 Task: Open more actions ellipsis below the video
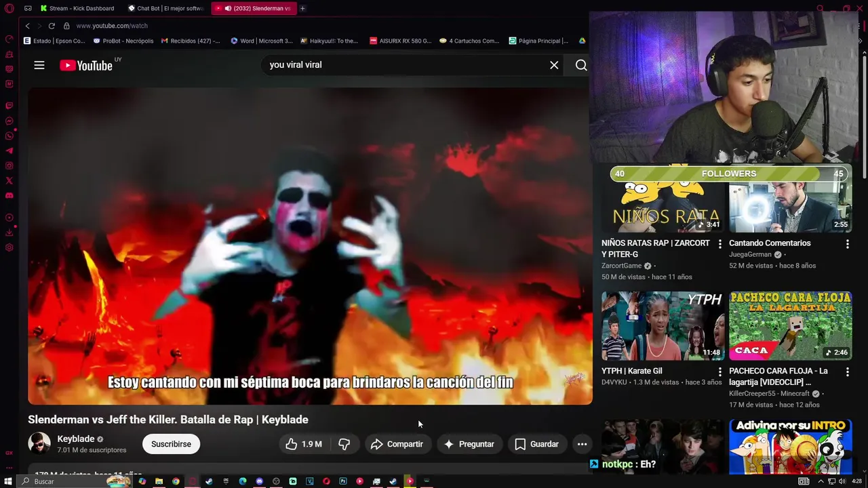[582, 444]
